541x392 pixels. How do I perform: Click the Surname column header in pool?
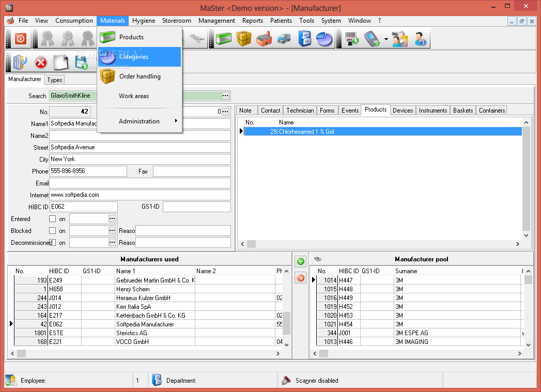[x=457, y=271]
